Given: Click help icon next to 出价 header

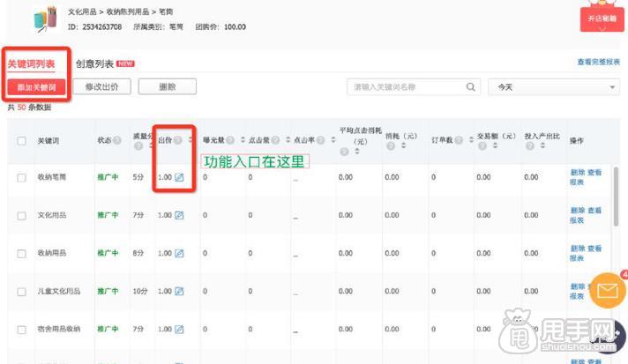Looking at the screenshot, I should (178, 140).
